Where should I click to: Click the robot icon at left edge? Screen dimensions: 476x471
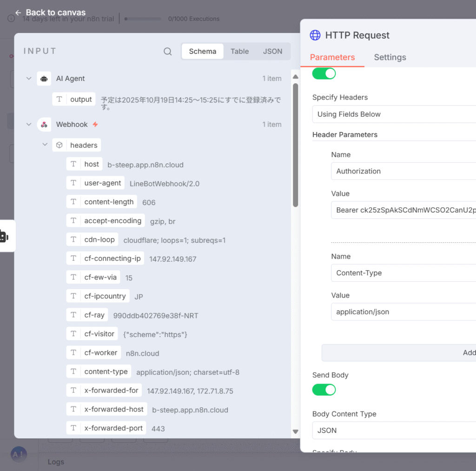tap(4, 236)
